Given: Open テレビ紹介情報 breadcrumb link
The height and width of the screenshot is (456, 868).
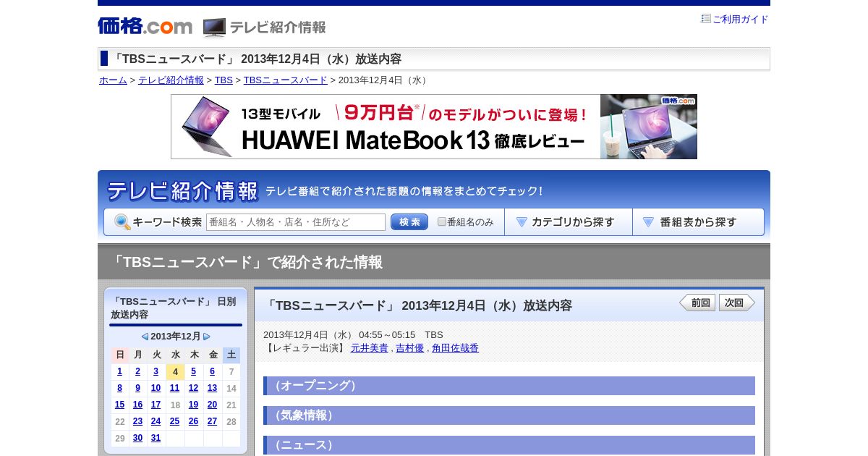Looking at the screenshot, I should point(171,80).
